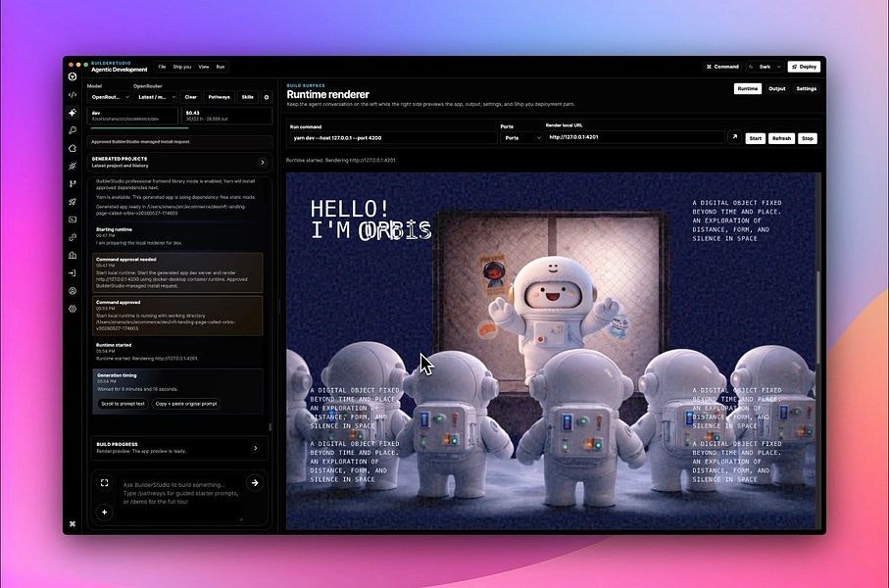Open the Dark theme dropdown
Screen dimensions: 889x588
766,67
